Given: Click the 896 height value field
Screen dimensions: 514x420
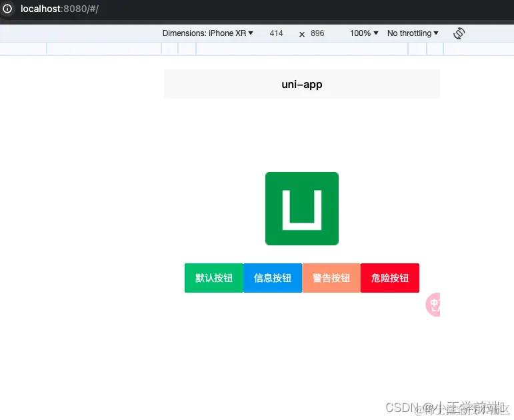Looking at the screenshot, I should pyautogui.click(x=317, y=33).
